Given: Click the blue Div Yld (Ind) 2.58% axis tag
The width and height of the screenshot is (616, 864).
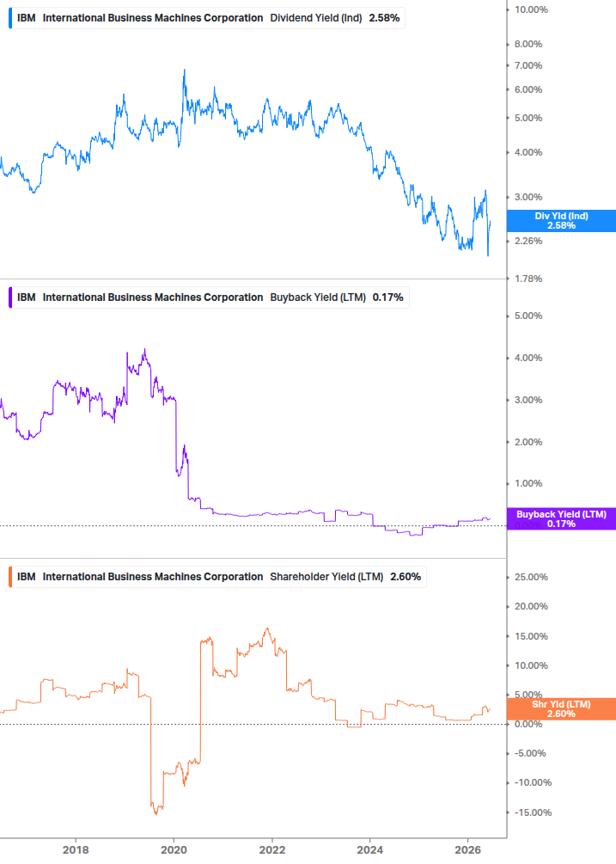Looking at the screenshot, I should 561,221.
